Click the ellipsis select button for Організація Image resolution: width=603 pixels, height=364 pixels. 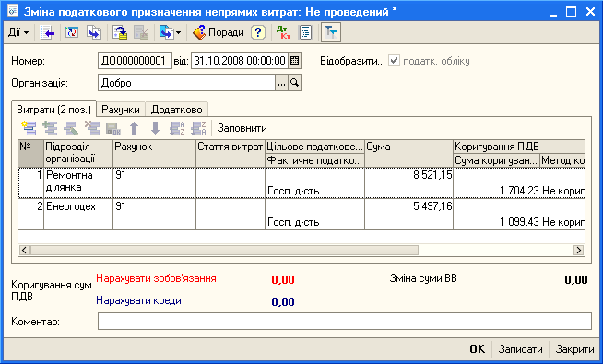(x=281, y=83)
